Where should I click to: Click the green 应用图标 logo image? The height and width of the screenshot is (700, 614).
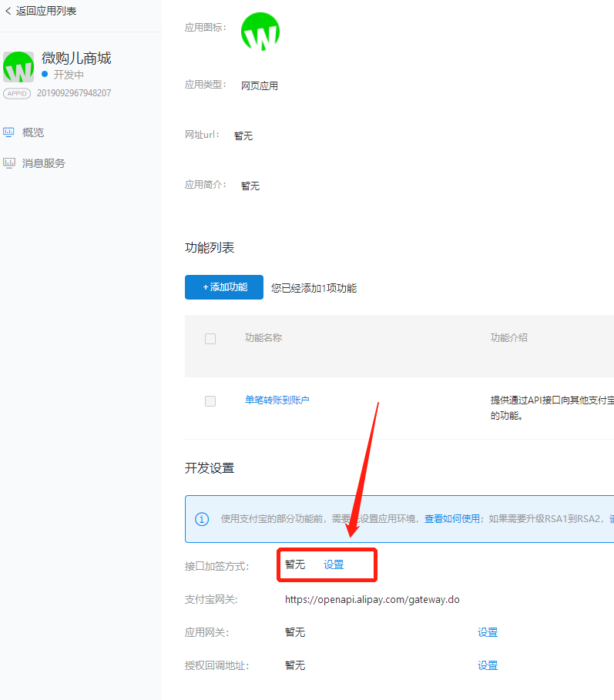point(260,32)
